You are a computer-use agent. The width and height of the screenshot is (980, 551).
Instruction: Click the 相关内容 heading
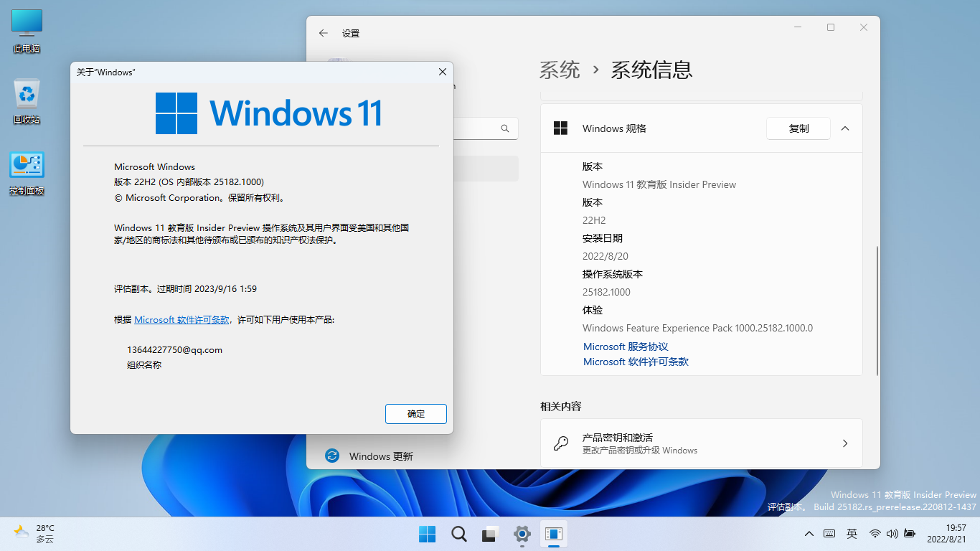coord(561,406)
